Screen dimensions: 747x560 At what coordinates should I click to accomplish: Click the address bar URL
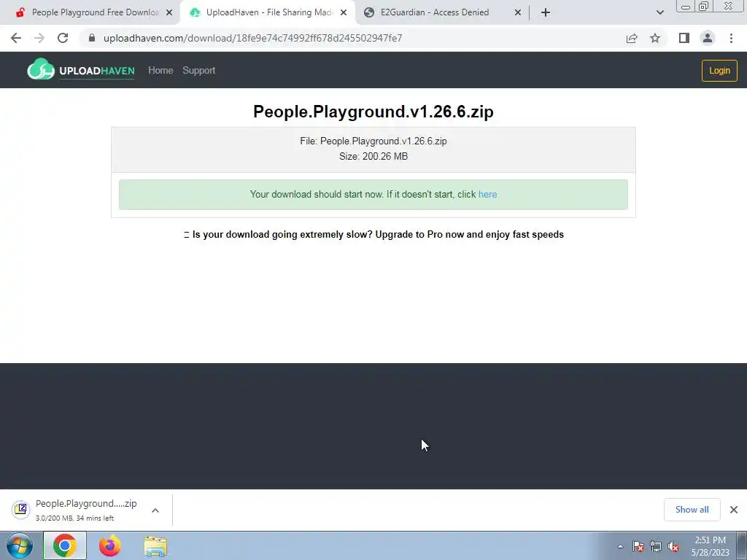click(x=252, y=38)
